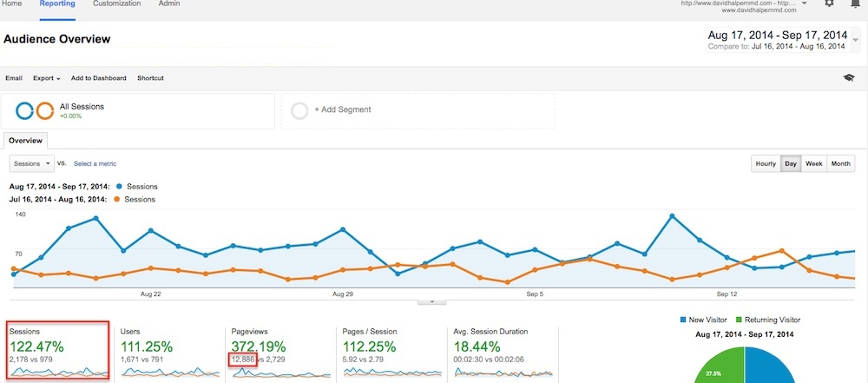Click the Email button
Viewport: 868px width, 383px height.
(x=14, y=78)
